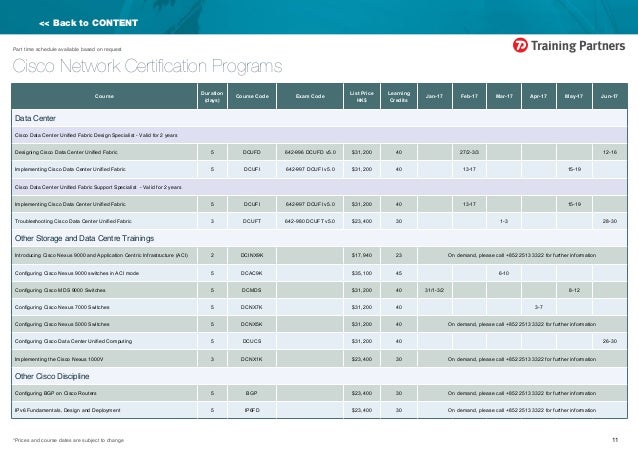The height and width of the screenshot is (452, 638).
Task: Click 'Configuring Cisco Nexus 7000 Switches' course
Action: [62, 307]
